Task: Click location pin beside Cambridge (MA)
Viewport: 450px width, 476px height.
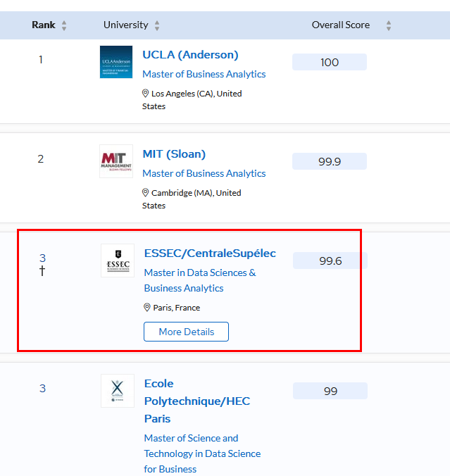Action: pyautogui.click(x=146, y=193)
